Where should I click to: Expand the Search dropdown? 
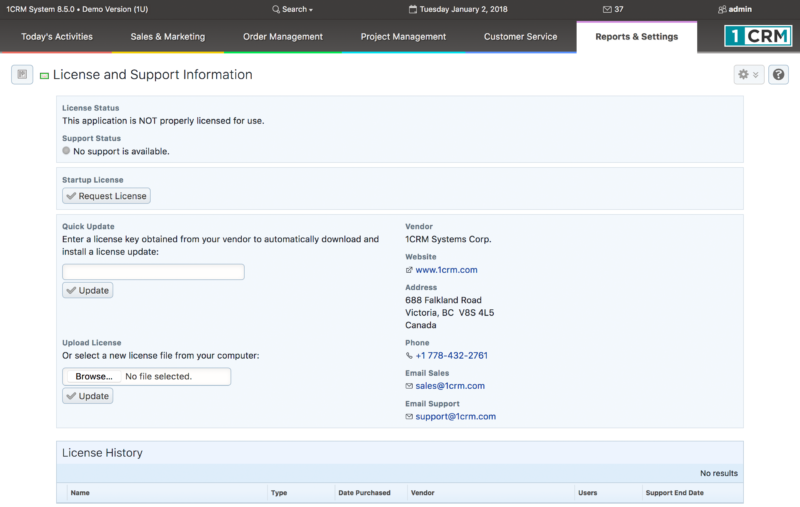(293, 9)
